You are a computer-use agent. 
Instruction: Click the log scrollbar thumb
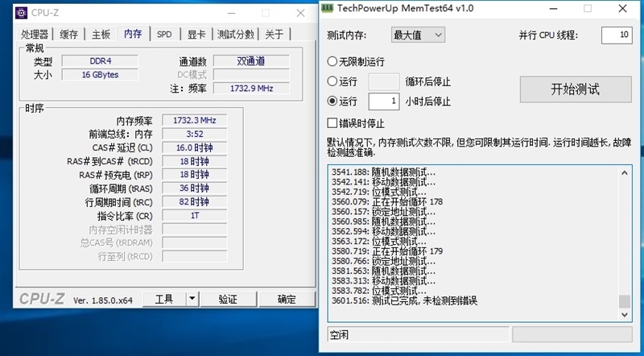[x=625, y=301]
